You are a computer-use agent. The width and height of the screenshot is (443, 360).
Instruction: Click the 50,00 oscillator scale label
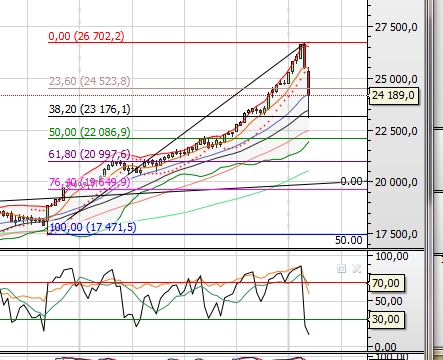[389, 301]
